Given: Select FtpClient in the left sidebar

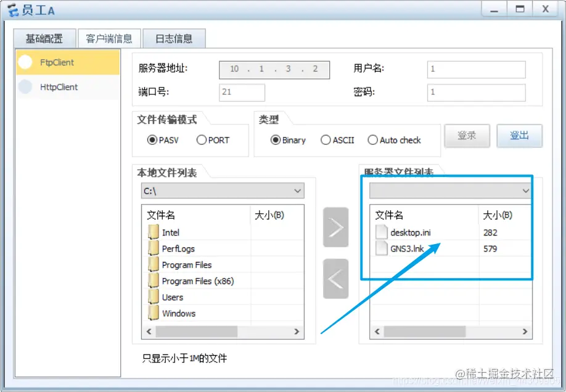Looking at the screenshot, I should 67,62.
